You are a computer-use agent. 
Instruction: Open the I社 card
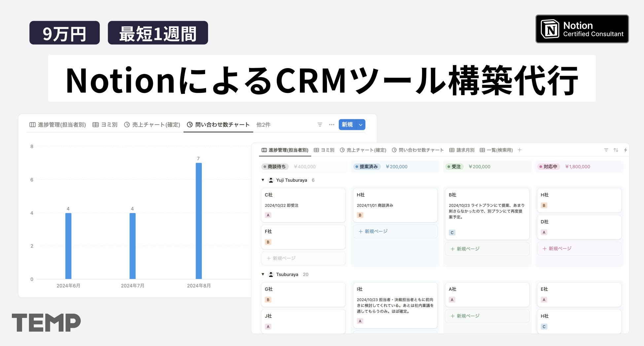395,305
